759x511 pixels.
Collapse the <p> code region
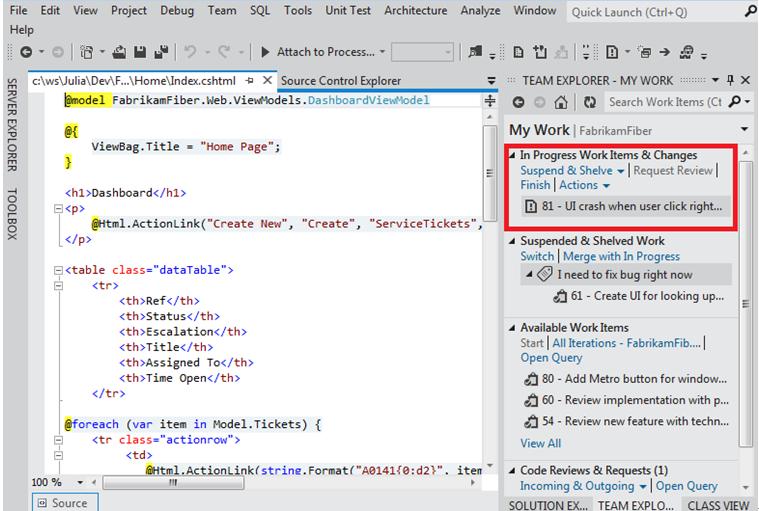coord(58,209)
